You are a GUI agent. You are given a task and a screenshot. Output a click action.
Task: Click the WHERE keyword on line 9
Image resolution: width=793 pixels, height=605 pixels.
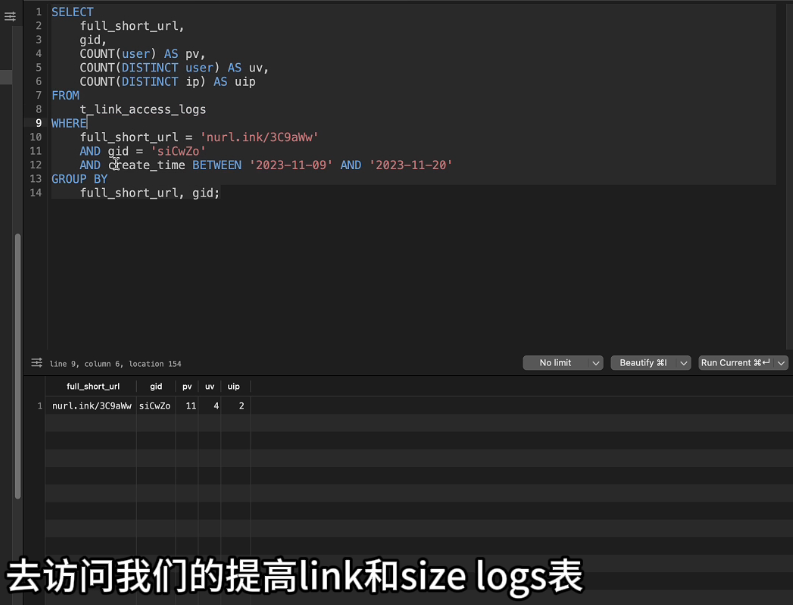click(x=69, y=123)
